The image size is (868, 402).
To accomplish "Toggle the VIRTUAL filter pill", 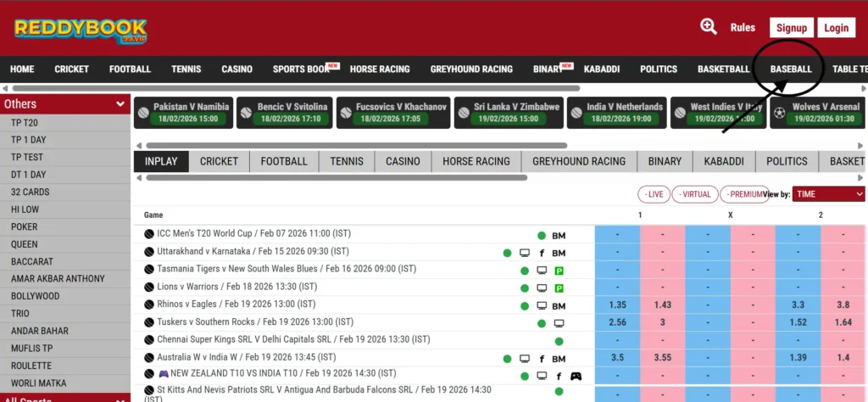I will pos(695,194).
